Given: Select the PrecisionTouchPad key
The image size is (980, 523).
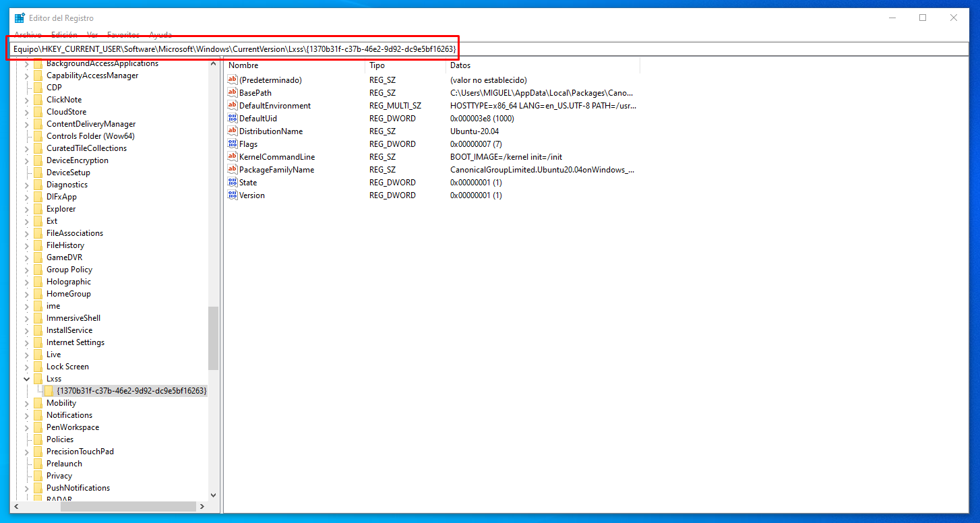Looking at the screenshot, I should click(80, 452).
